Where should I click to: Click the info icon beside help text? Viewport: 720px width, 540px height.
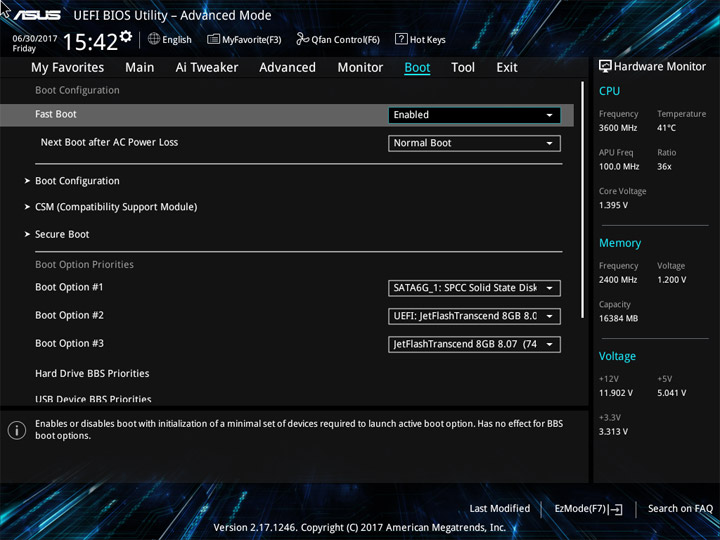[x=17, y=430]
